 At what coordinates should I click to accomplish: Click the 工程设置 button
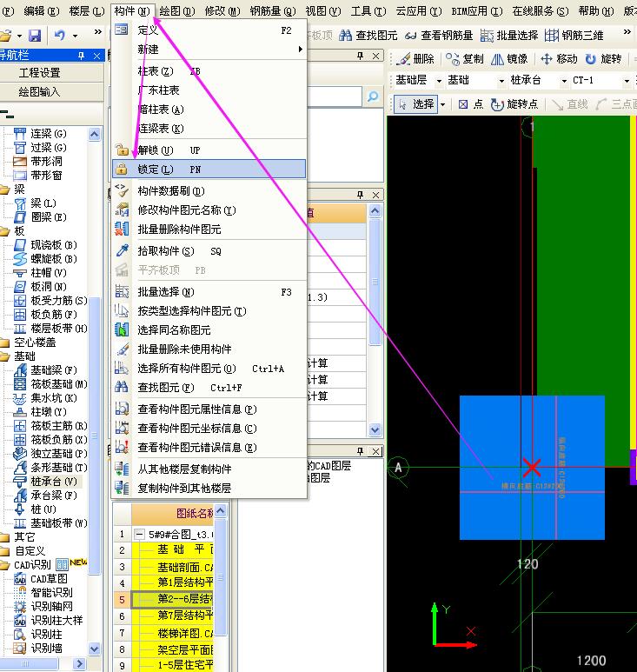point(39,73)
